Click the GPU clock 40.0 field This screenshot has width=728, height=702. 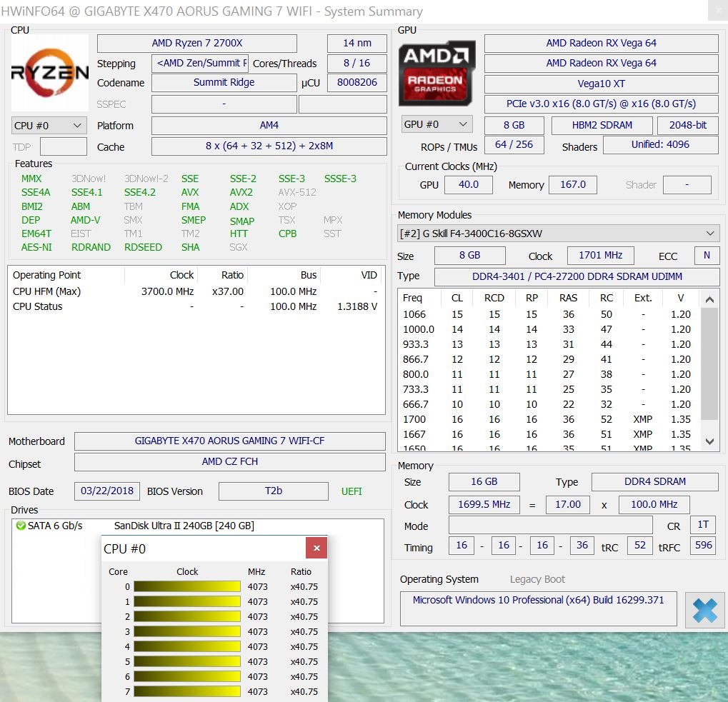[x=469, y=185]
